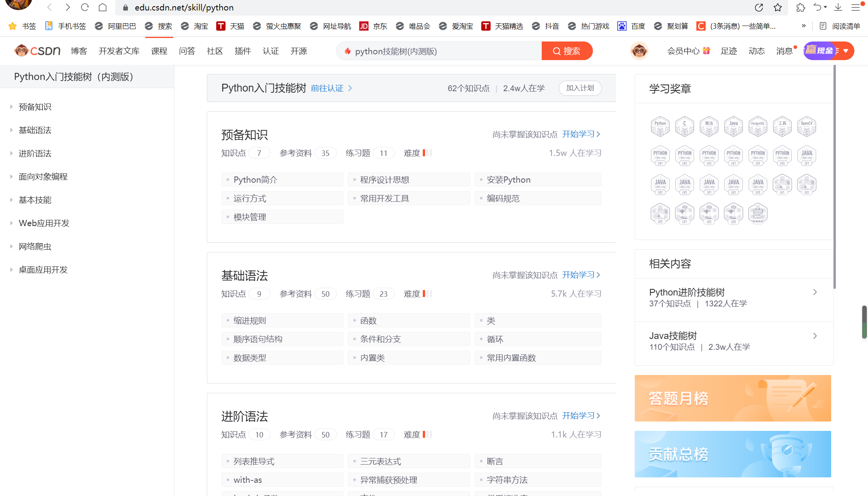This screenshot has width=868, height=496.
Task: Open Python进阶技能树 chevron in related content
Action: [815, 292]
